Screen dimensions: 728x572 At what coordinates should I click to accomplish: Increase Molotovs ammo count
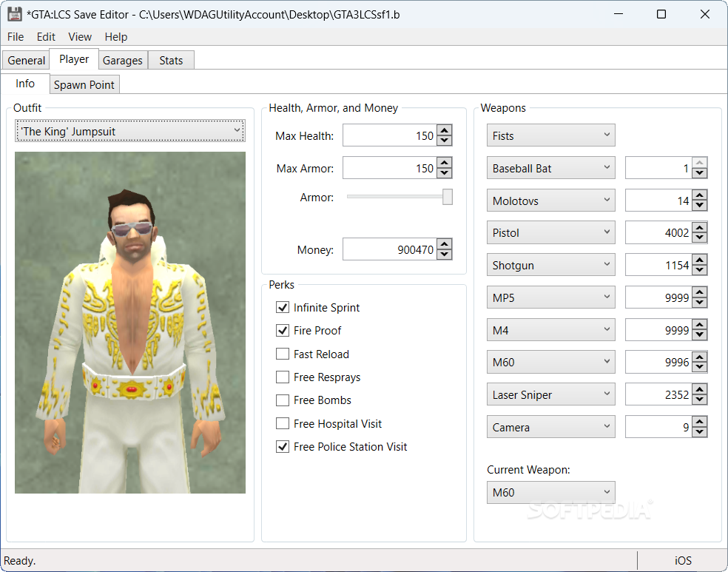pos(700,195)
